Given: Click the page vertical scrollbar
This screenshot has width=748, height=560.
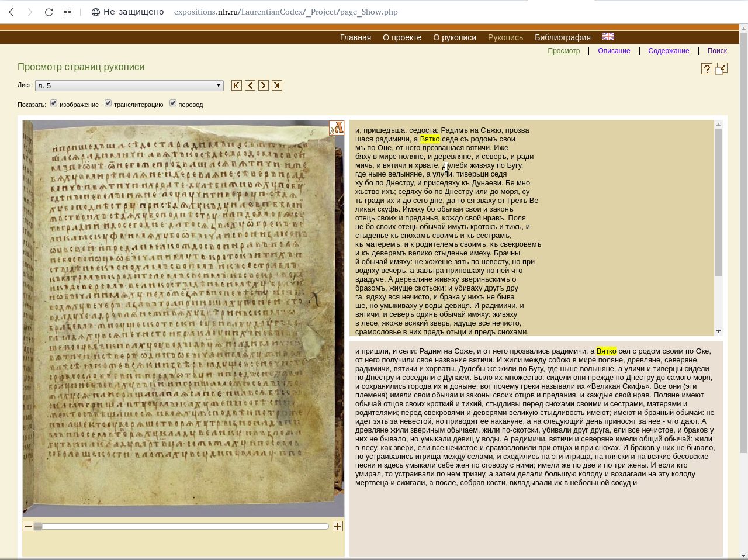Looking at the screenshot, I should click(743, 243).
